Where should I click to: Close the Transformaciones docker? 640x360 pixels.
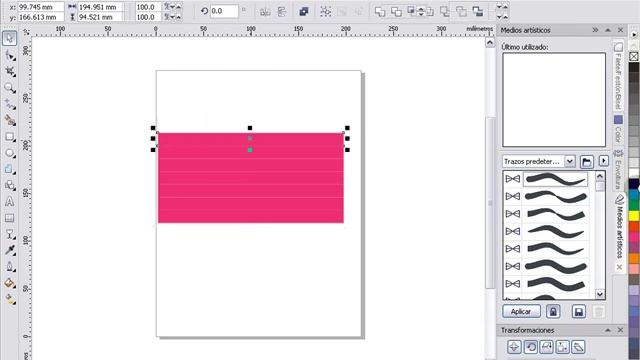click(x=620, y=330)
